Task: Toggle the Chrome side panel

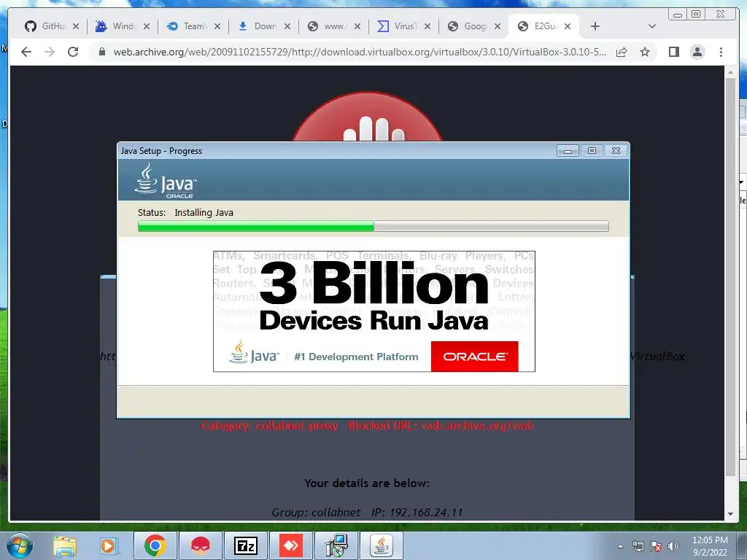Action: (x=673, y=52)
